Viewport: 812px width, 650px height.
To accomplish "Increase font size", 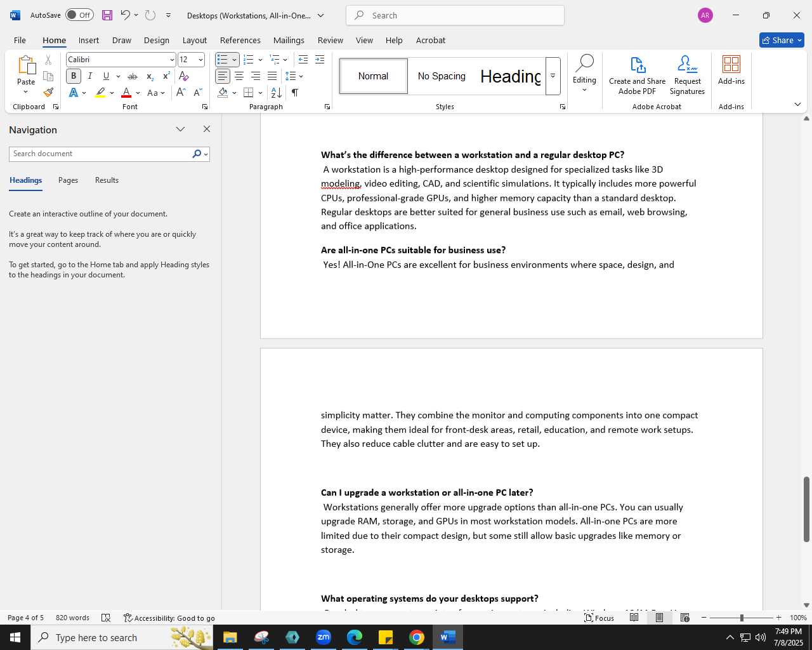I will (x=181, y=93).
